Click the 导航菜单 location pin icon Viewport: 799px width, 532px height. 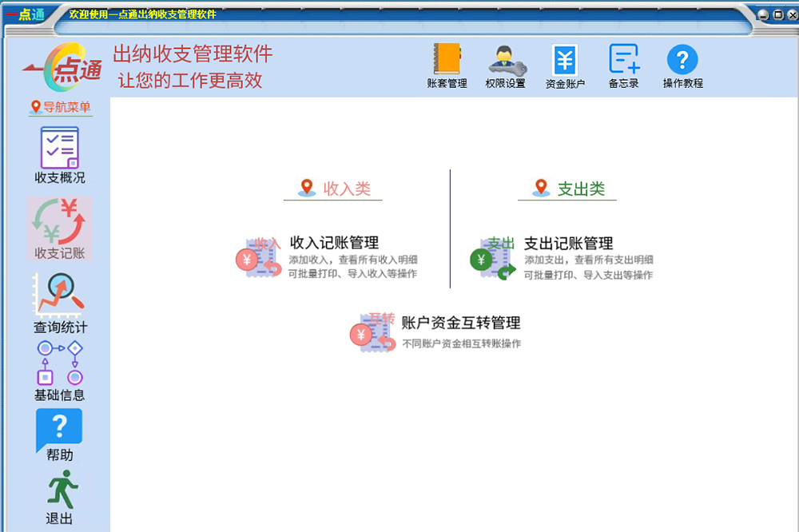coord(36,107)
